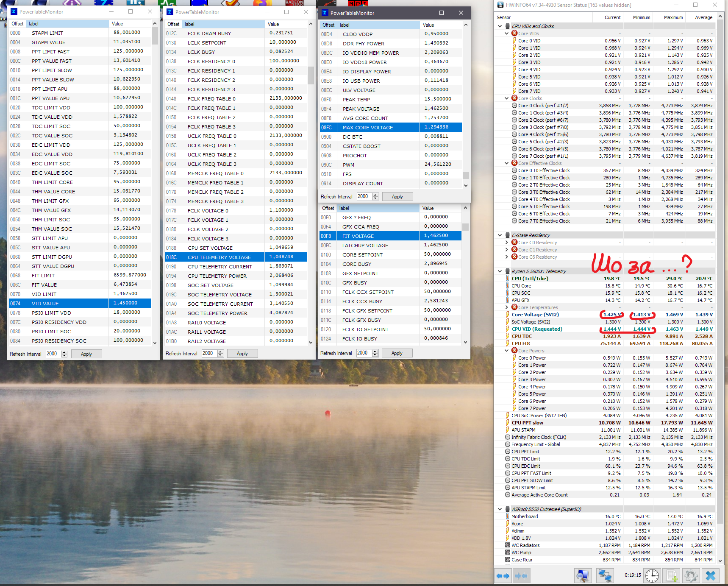Collapse the Core Powers subgroup

pyautogui.click(x=507, y=351)
